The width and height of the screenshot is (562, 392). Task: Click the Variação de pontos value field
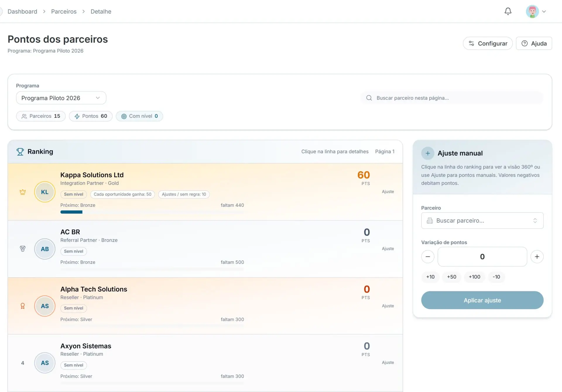482,257
